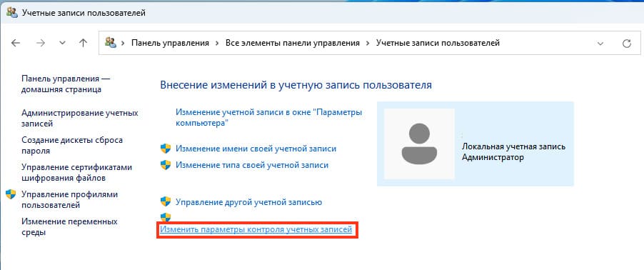The height and width of the screenshot is (270, 644).
Task: Click 'Панель управления' breadcrumb
Action: click(170, 43)
